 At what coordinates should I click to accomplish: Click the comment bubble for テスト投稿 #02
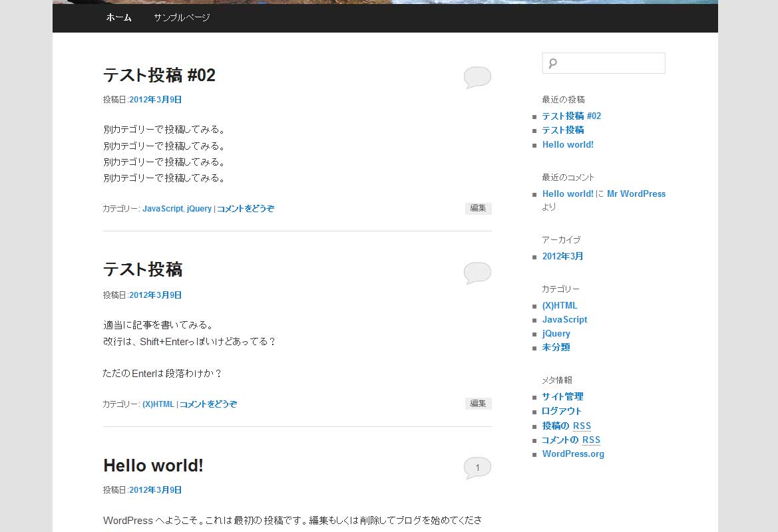477,78
